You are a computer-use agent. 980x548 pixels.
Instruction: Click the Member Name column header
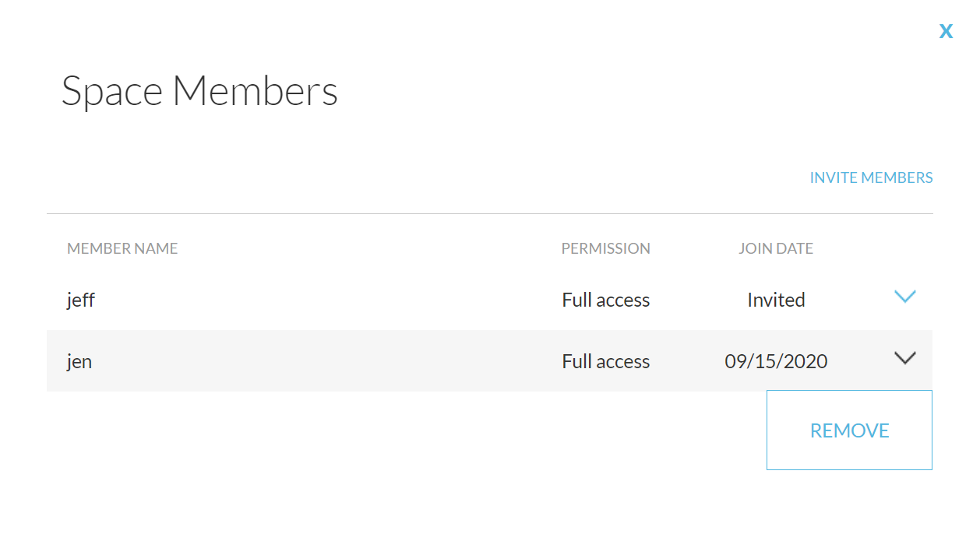(x=122, y=248)
